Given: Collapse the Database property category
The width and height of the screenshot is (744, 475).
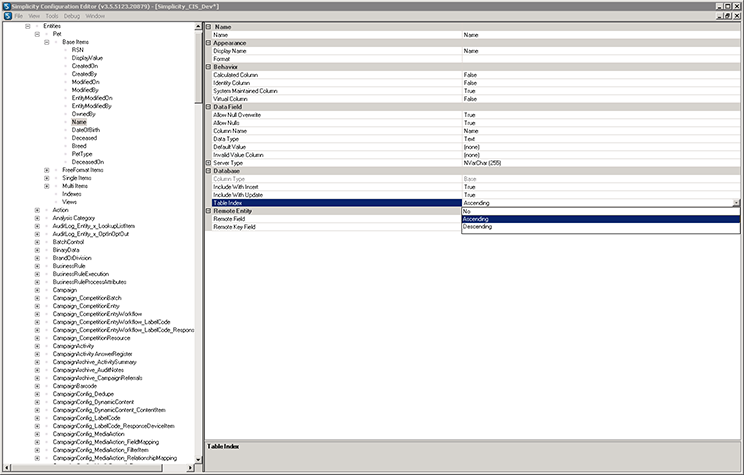Looking at the screenshot, I should (x=208, y=171).
